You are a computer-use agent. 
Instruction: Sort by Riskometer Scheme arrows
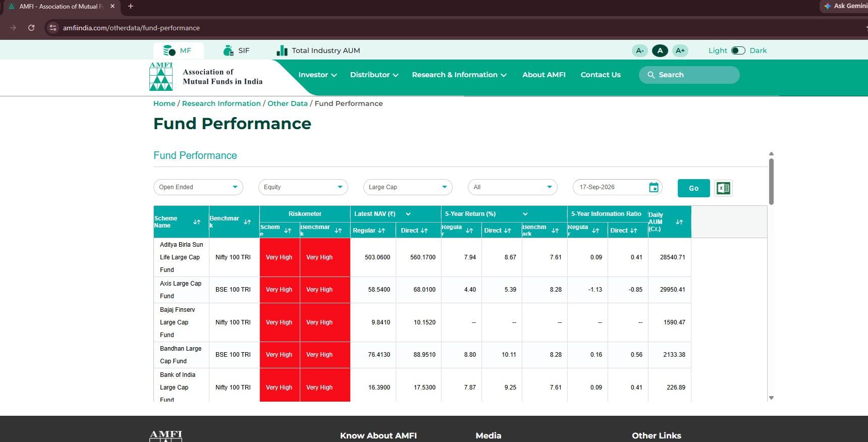pyautogui.click(x=288, y=231)
